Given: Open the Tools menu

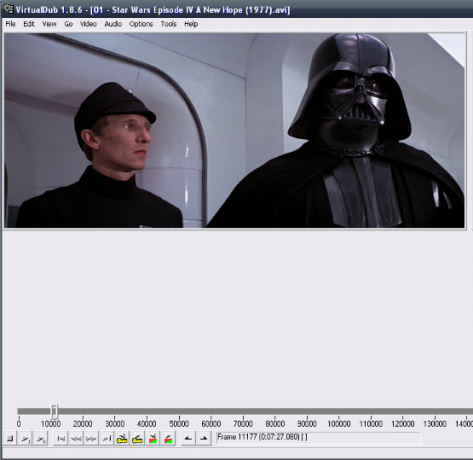Looking at the screenshot, I should coord(169,24).
